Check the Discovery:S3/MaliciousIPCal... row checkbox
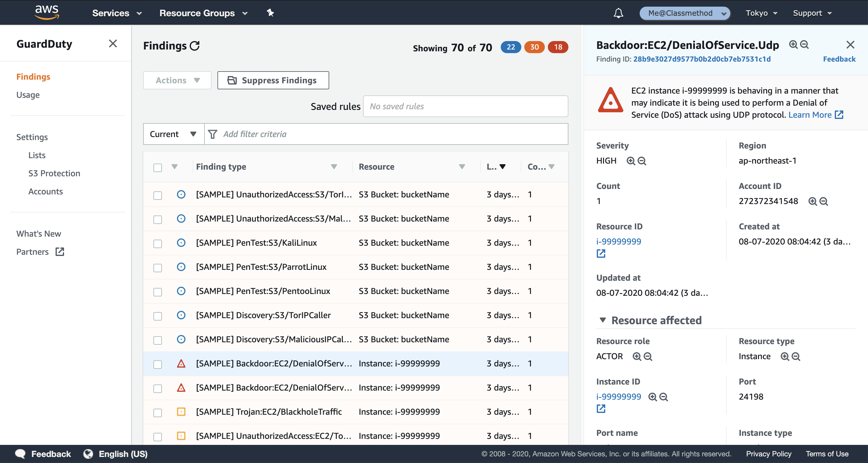868x463 pixels. (x=158, y=340)
